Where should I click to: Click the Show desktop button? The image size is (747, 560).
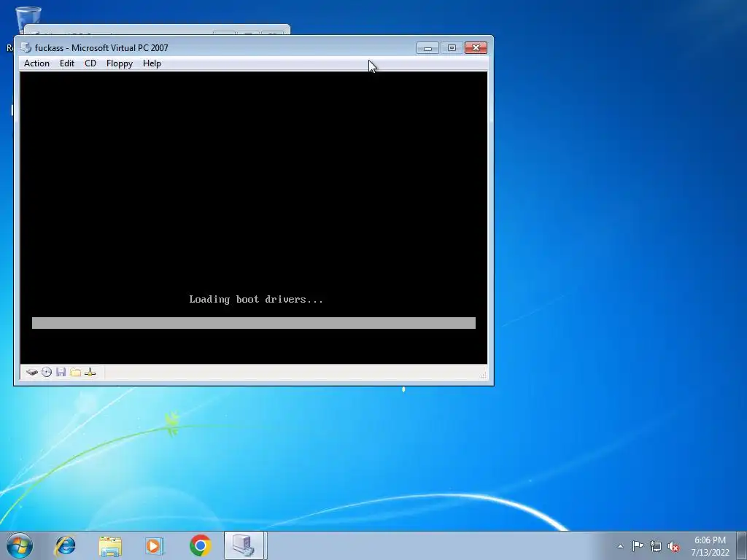click(x=742, y=545)
